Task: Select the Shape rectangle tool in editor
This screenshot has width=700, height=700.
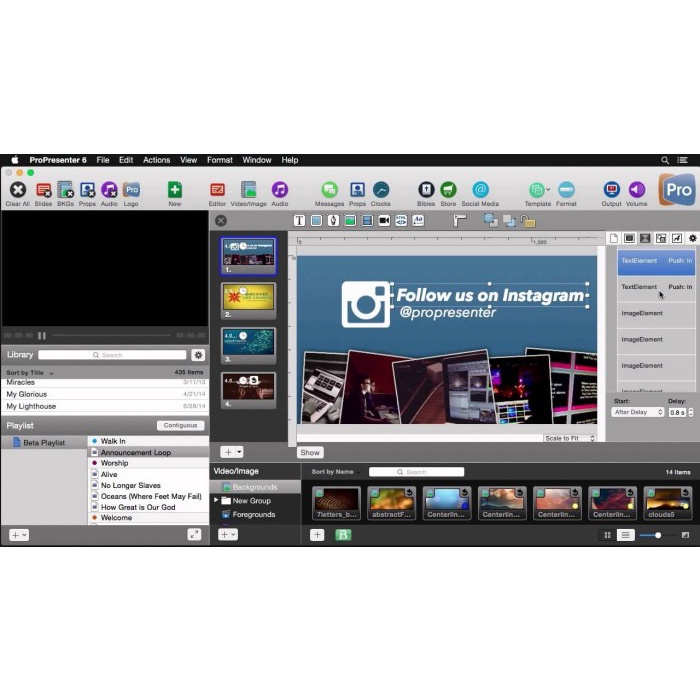Action: pos(317,221)
